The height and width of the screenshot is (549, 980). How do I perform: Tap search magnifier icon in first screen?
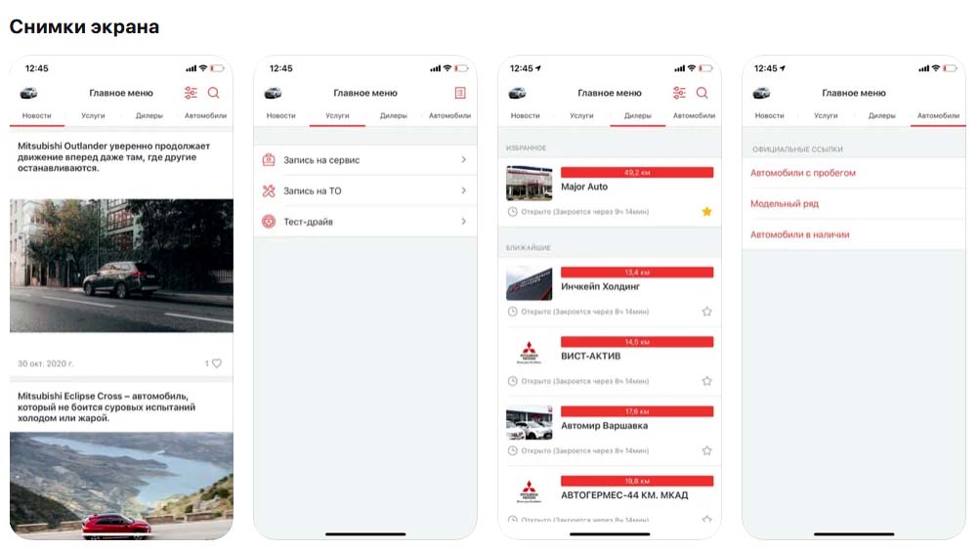pyautogui.click(x=214, y=93)
